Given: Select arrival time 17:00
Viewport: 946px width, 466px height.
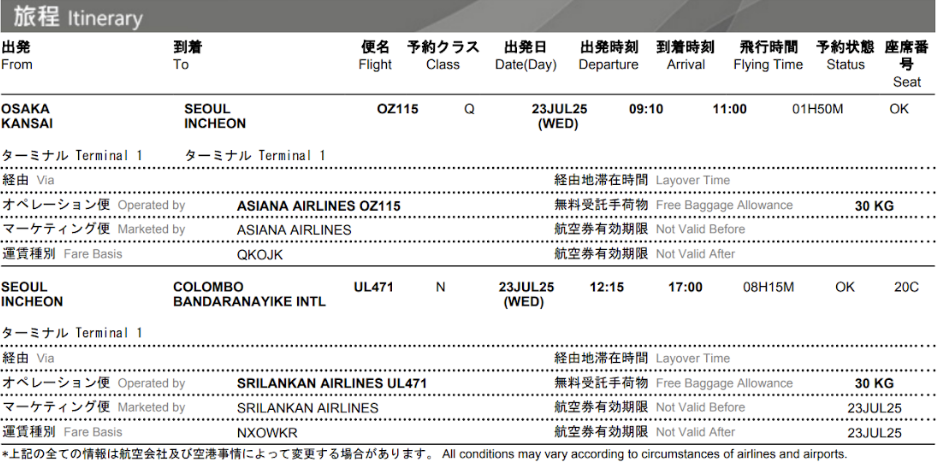Looking at the screenshot, I should tap(685, 287).
